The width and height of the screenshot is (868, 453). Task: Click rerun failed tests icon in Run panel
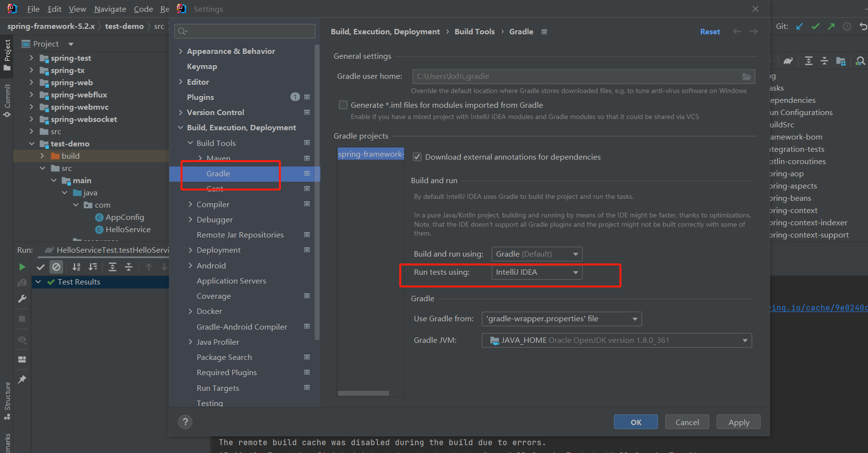(x=22, y=283)
